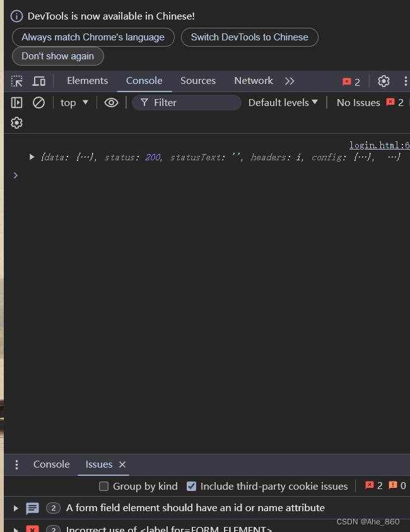Open the Sources tab
The height and width of the screenshot is (532, 410).
pyautogui.click(x=198, y=81)
